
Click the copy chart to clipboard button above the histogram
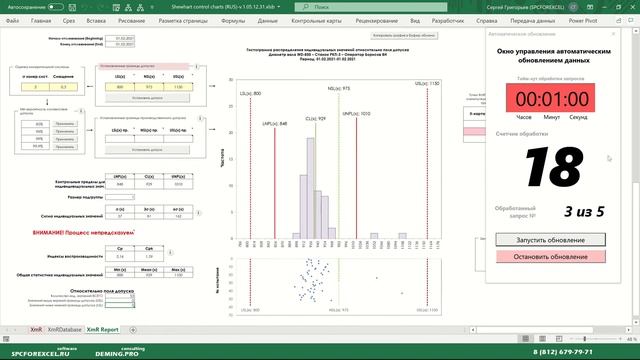point(404,36)
